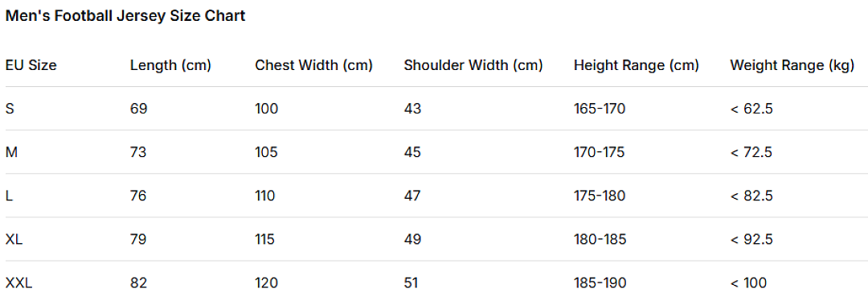Select the Chest Width (cm) header

pyautogui.click(x=314, y=65)
